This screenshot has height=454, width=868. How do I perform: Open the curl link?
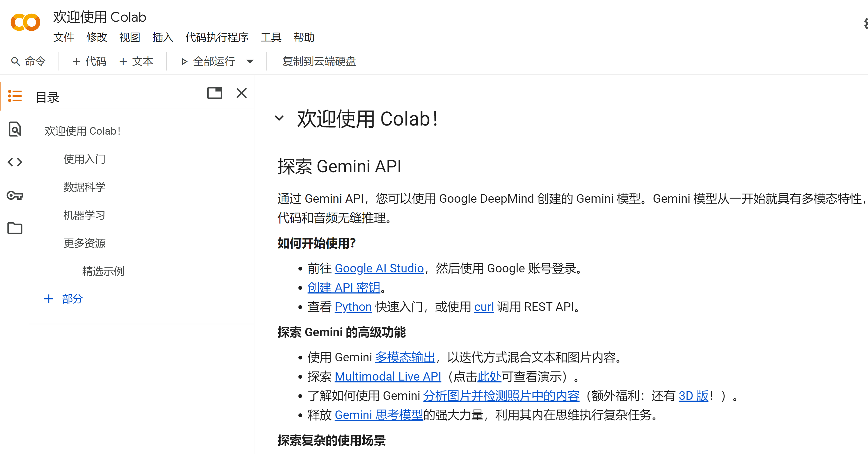coord(484,307)
